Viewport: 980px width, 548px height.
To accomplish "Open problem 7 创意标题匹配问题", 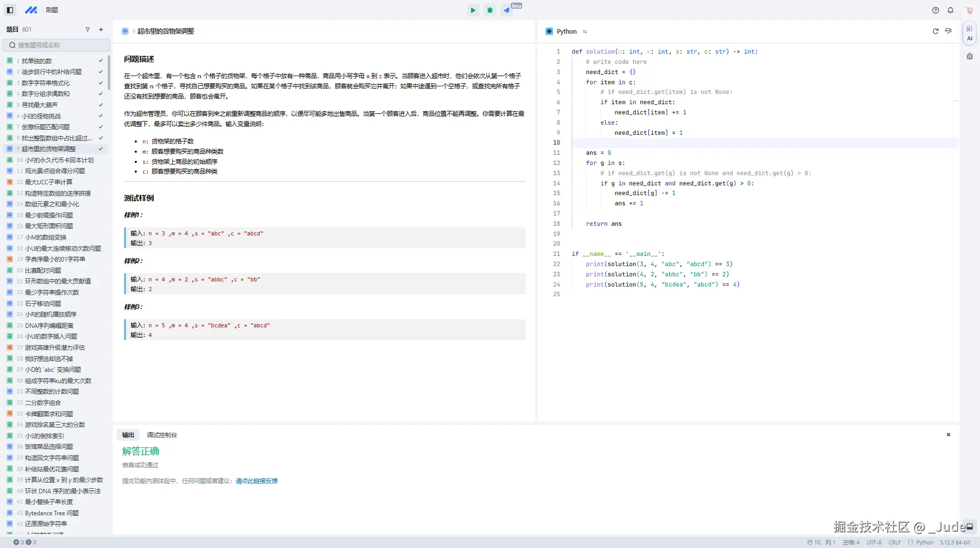I will (x=55, y=127).
